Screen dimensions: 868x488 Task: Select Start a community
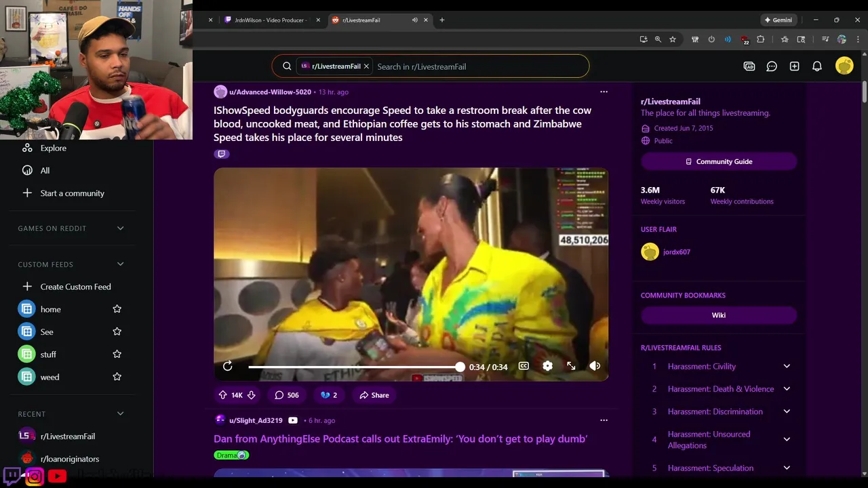(72, 193)
